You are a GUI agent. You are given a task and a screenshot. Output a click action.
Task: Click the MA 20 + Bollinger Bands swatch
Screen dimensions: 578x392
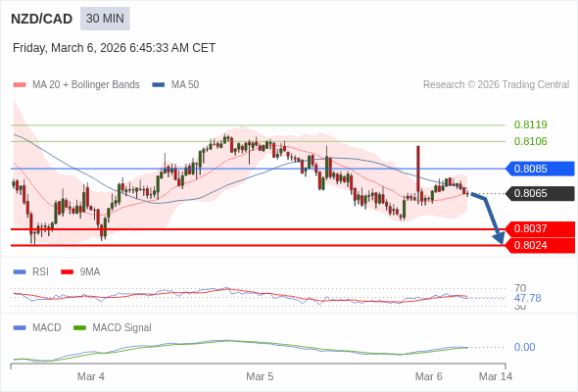(x=20, y=85)
